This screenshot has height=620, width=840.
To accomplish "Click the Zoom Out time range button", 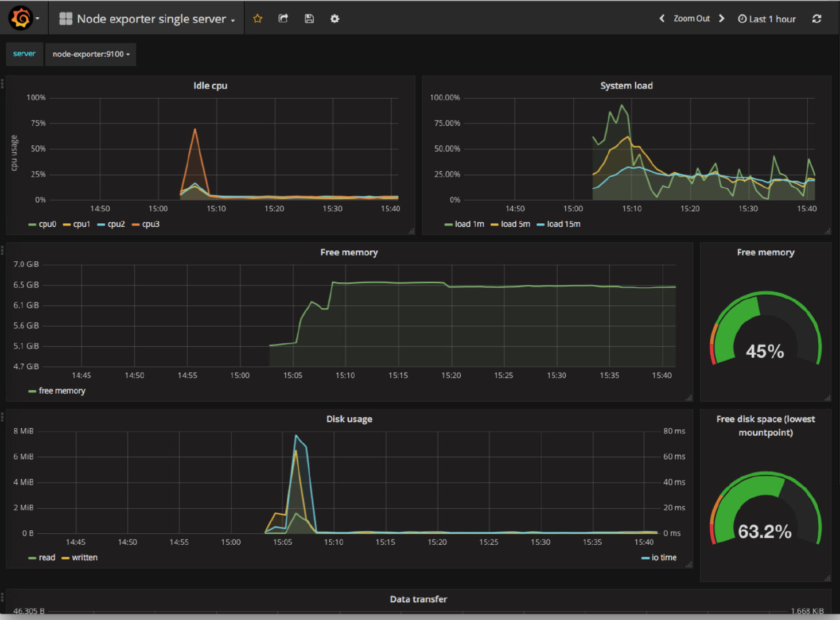I will (691, 18).
